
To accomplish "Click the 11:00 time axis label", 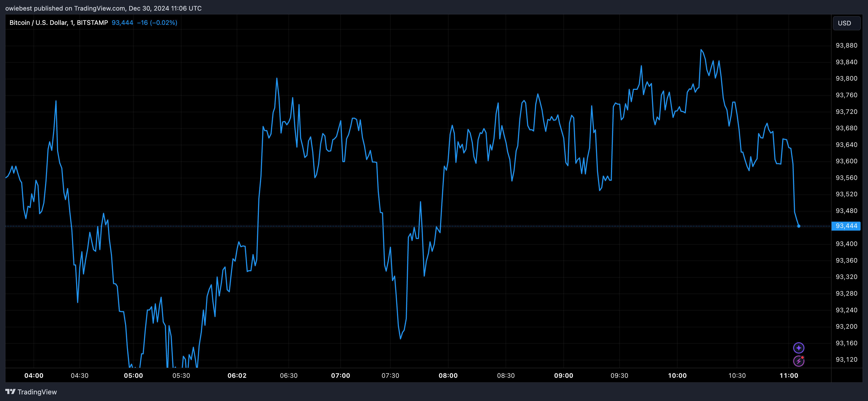I will coord(789,376).
